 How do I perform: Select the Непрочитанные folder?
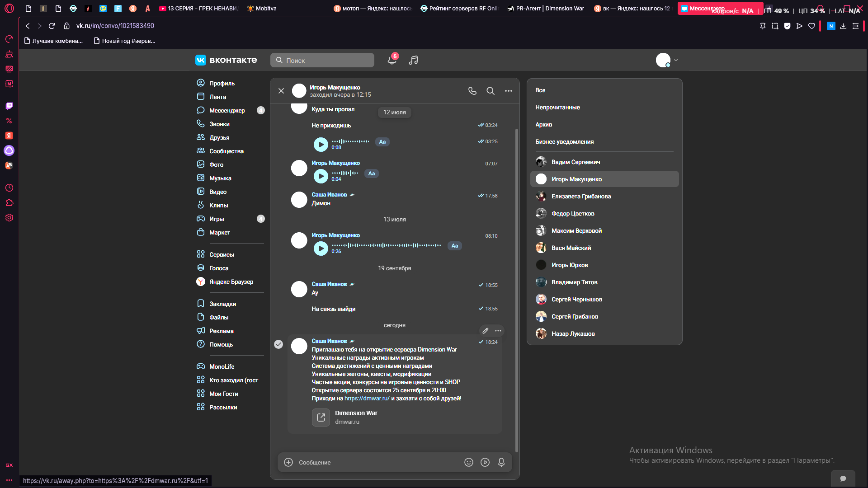(x=557, y=107)
